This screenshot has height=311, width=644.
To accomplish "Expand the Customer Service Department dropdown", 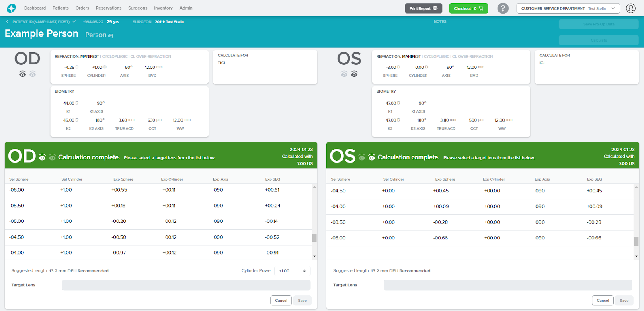I will pyautogui.click(x=568, y=8).
